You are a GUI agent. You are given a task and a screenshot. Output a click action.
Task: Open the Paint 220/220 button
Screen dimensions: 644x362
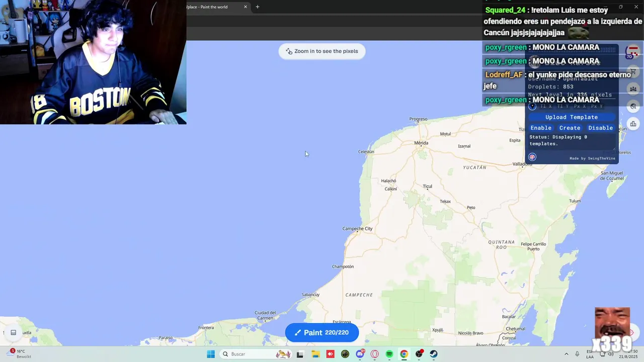pyautogui.click(x=322, y=332)
